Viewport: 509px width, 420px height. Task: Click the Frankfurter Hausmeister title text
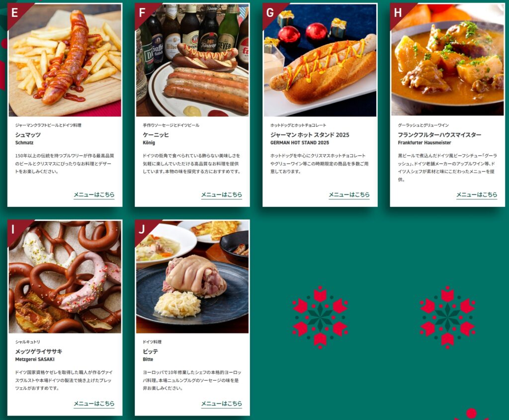439,135
